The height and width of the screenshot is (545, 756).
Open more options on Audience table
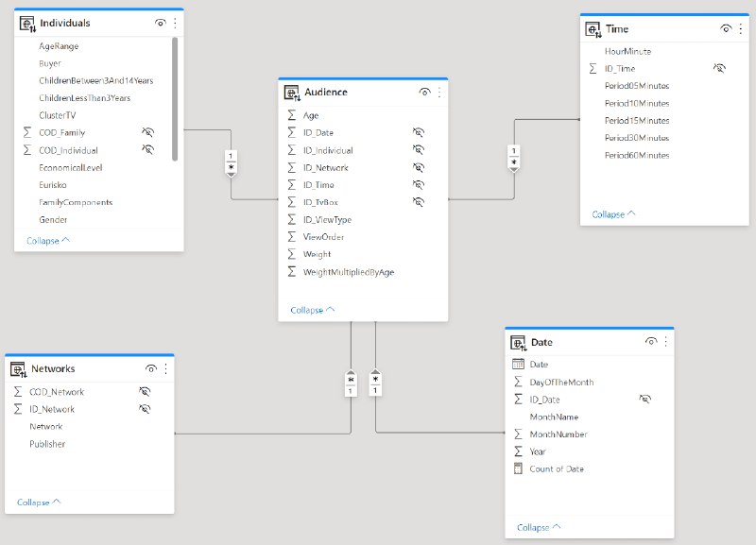pyautogui.click(x=439, y=92)
